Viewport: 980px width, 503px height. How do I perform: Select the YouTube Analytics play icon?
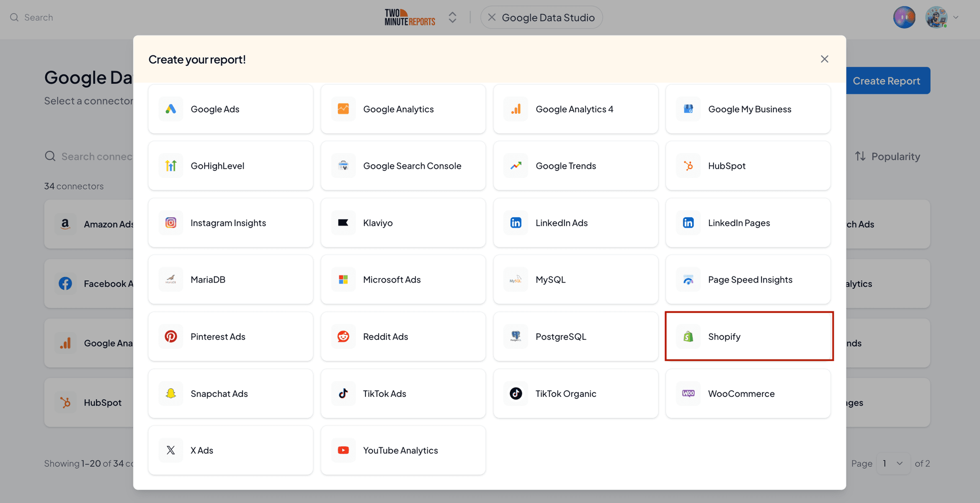(344, 450)
